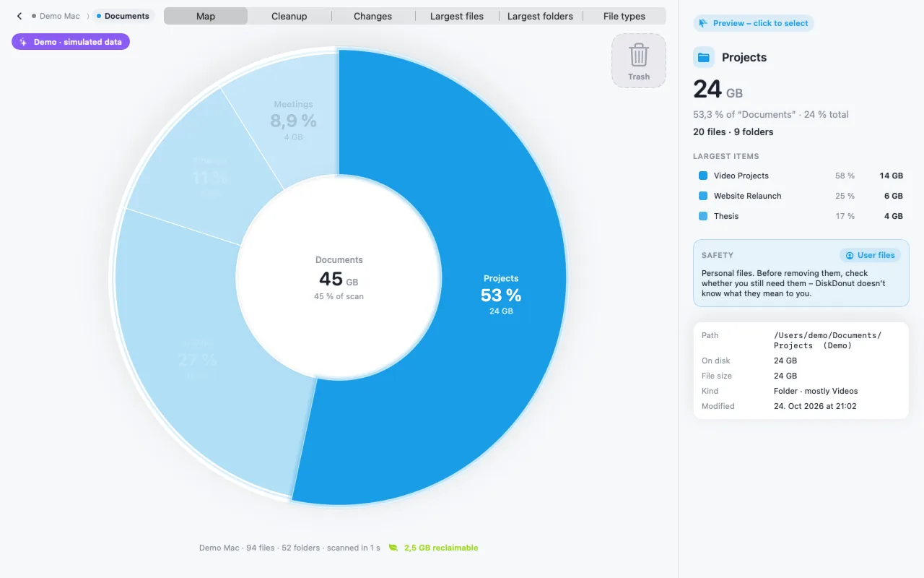Click the 14 GB size value
Image resolution: width=924 pixels, height=578 pixels.
(x=891, y=176)
